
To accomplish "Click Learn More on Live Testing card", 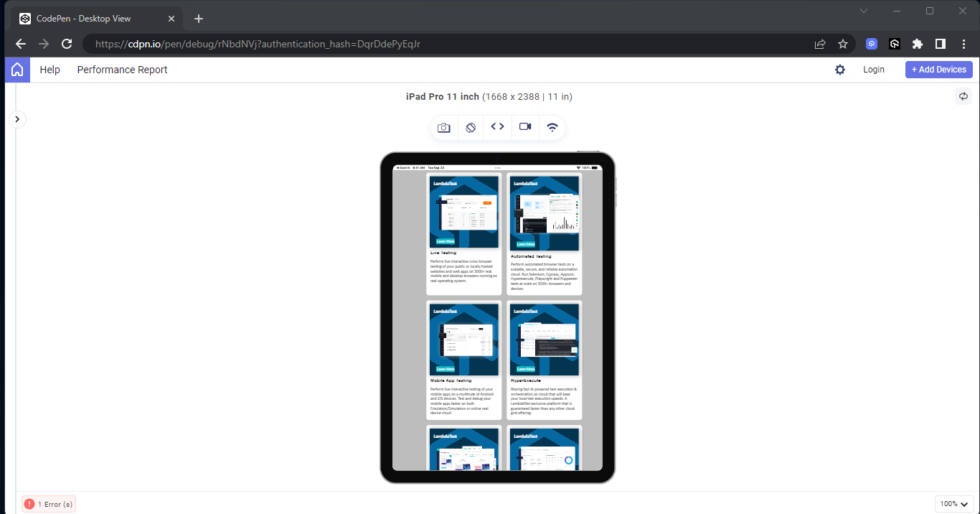I will [446, 242].
